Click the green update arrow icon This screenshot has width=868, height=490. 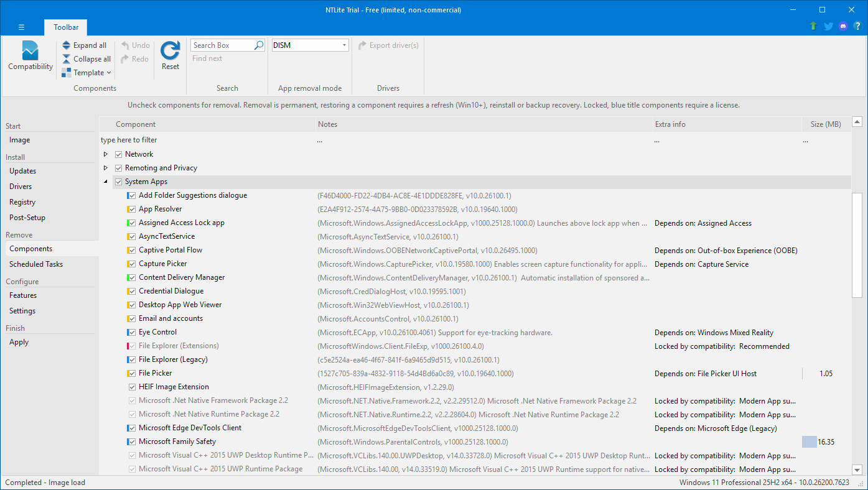pyautogui.click(x=813, y=26)
